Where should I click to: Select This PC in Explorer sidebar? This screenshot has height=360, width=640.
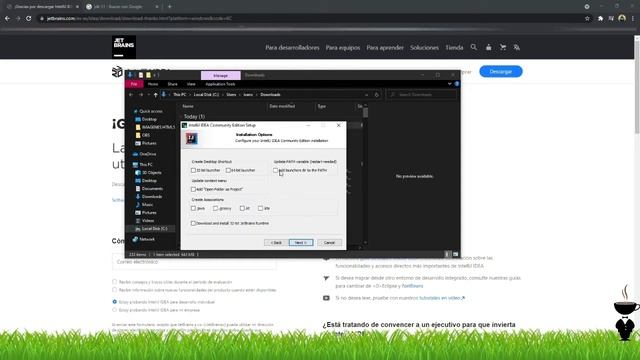point(146,164)
